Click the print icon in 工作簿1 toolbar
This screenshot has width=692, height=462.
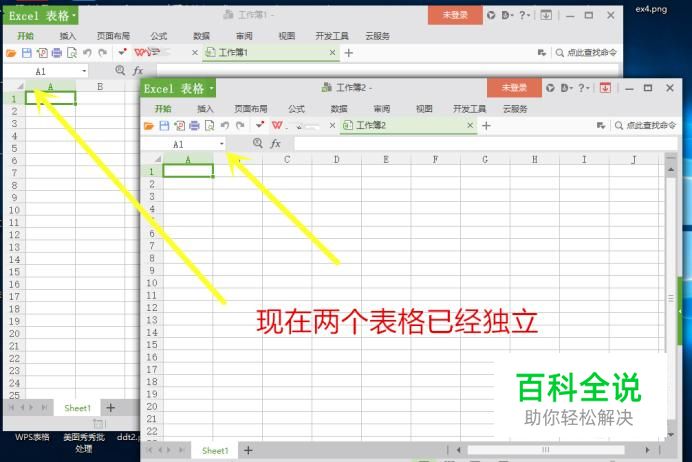coord(56,53)
